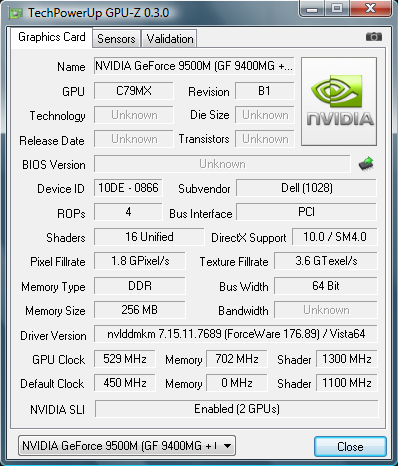The width and height of the screenshot is (399, 466).
Task: Click the Close button
Action: tap(350, 446)
